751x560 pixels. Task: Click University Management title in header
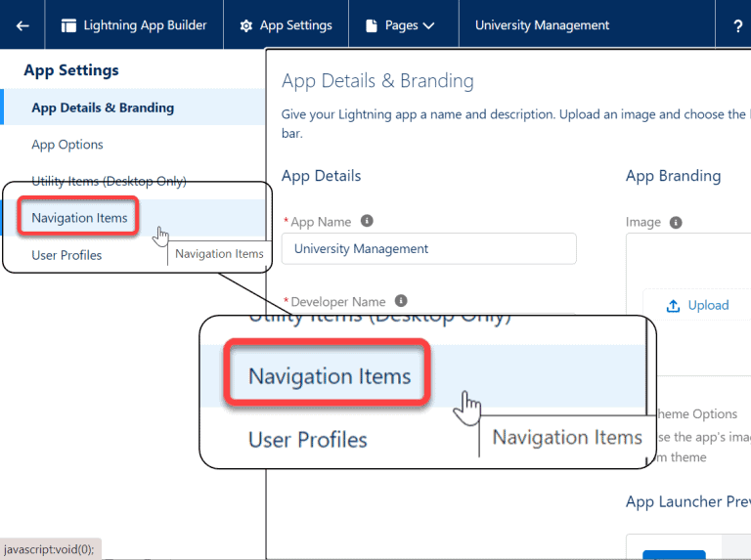point(542,25)
